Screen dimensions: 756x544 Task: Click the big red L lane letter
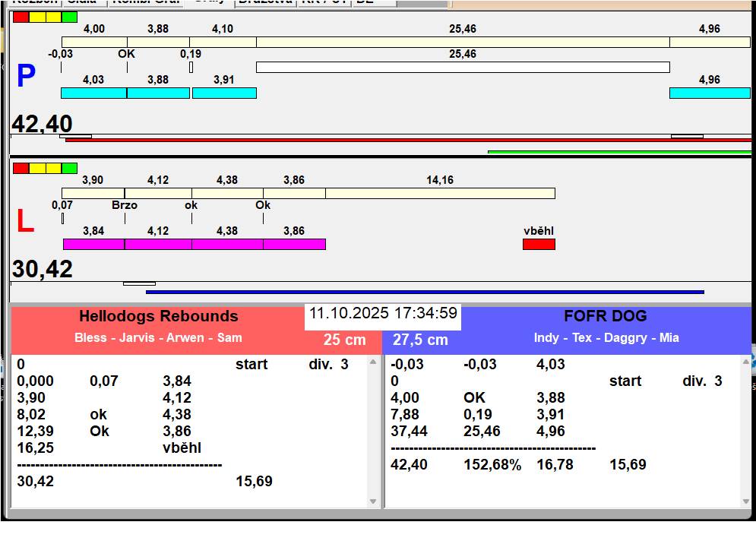[x=25, y=222]
